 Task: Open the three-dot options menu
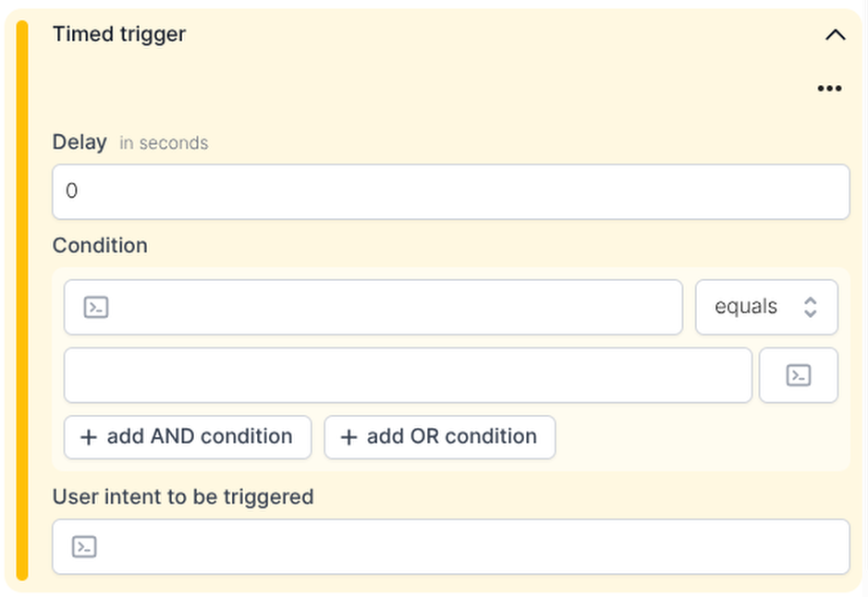click(x=829, y=89)
